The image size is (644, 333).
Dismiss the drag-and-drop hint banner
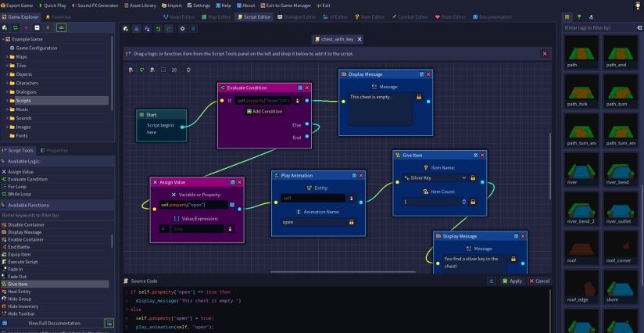(x=544, y=53)
